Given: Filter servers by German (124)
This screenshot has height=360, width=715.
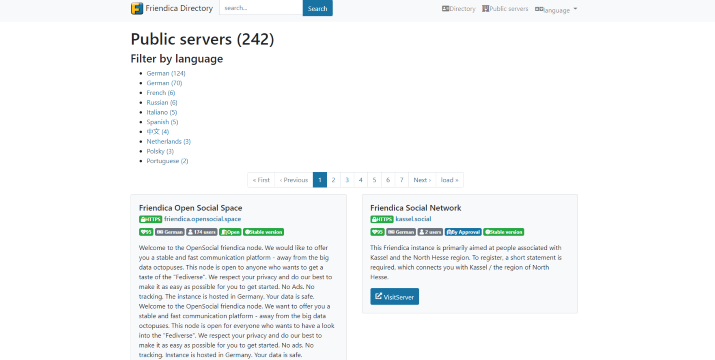Looking at the screenshot, I should tap(166, 73).
